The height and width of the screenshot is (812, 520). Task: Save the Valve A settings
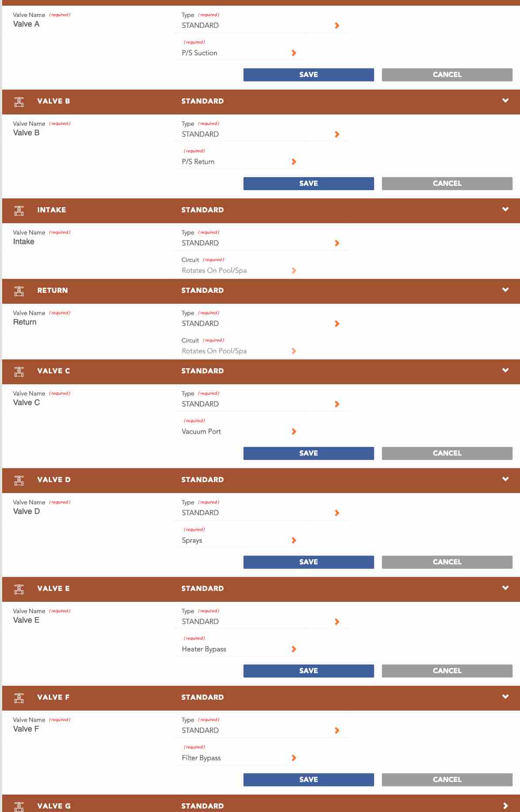[308, 74]
